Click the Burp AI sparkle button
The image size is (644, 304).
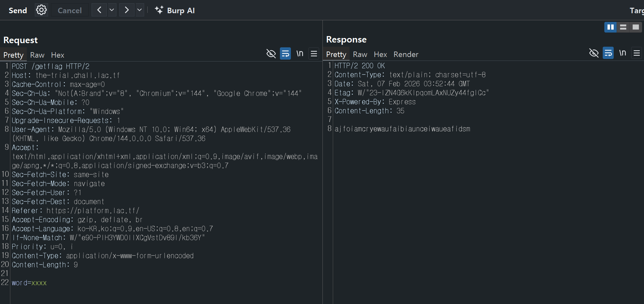pos(175,10)
